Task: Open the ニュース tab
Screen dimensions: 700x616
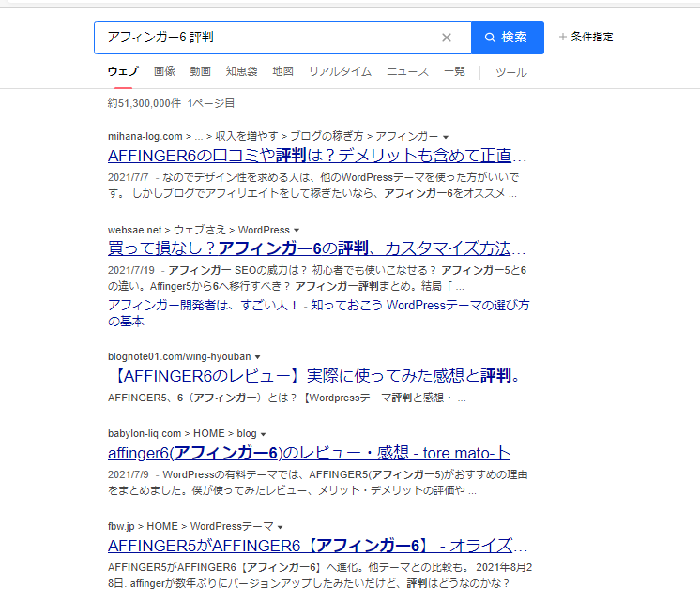Action: [x=407, y=71]
